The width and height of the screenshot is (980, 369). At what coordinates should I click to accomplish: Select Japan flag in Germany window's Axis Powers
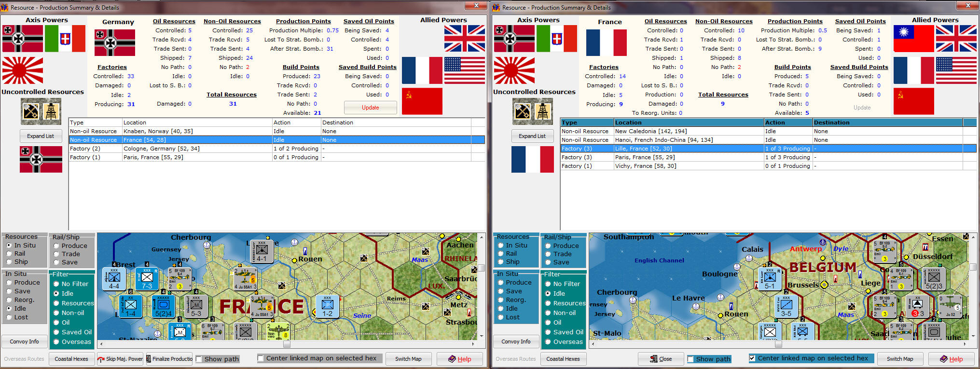coord(23,70)
